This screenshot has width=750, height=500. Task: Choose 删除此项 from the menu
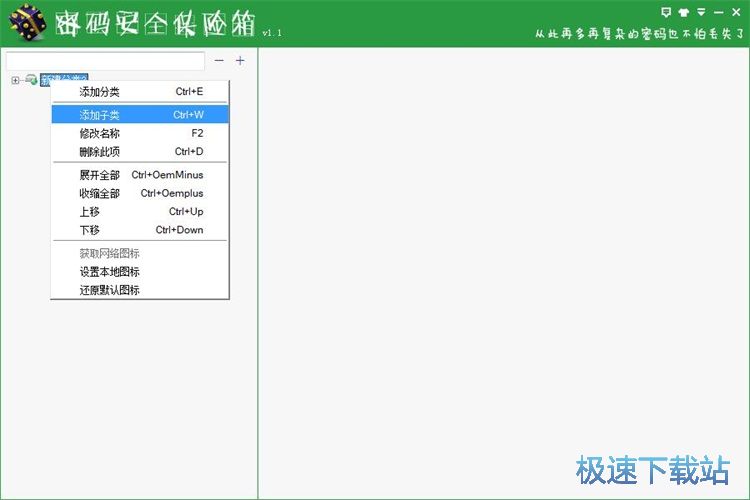coord(140,151)
